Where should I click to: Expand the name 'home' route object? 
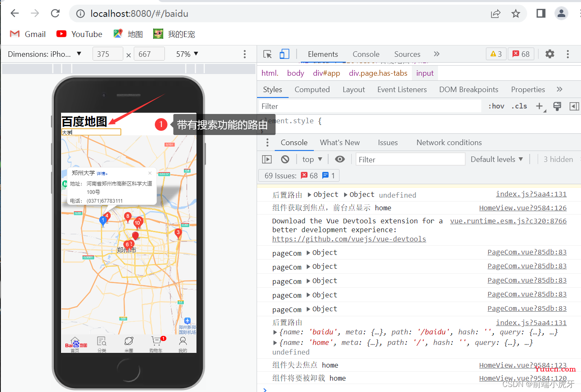(276, 343)
